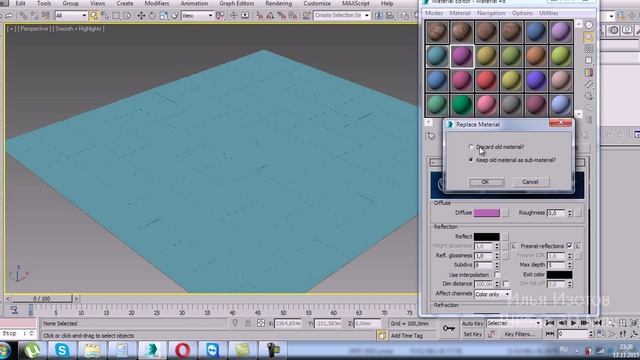
Task: Toggle Fresnel reflections checkbox
Action: (x=569, y=246)
